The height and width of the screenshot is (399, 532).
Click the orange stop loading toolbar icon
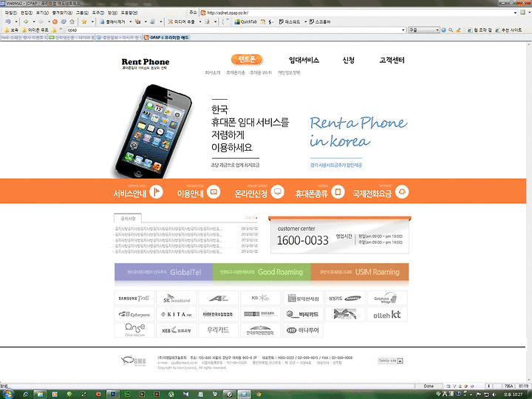(x=55, y=21)
